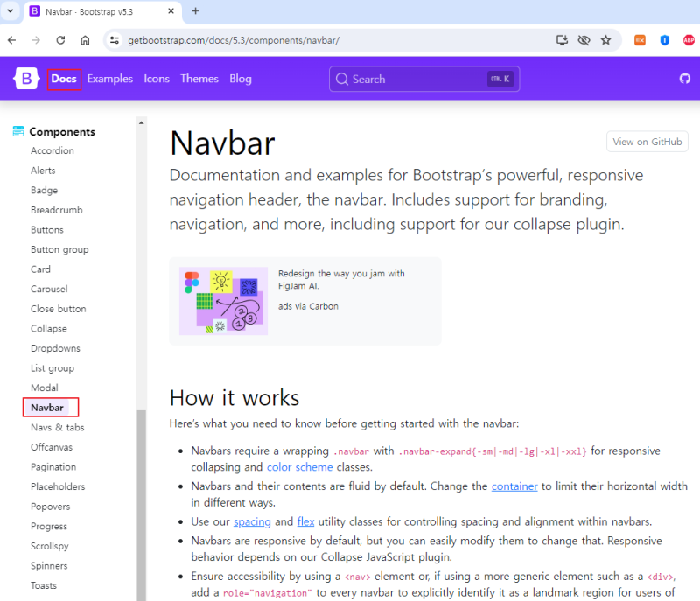The height and width of the screenshot is (601, 700).
Task: Open the FigJam AI ad text link
Action: (341, 280)
